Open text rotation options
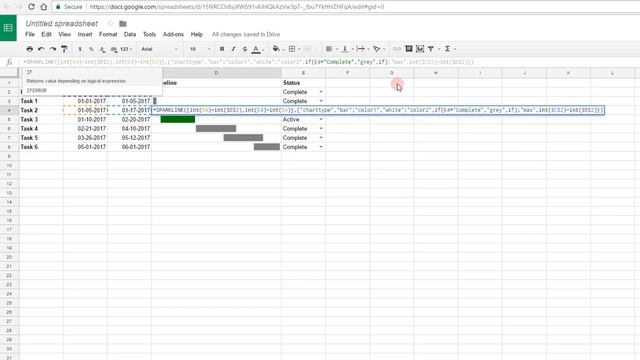 [378, 49]
